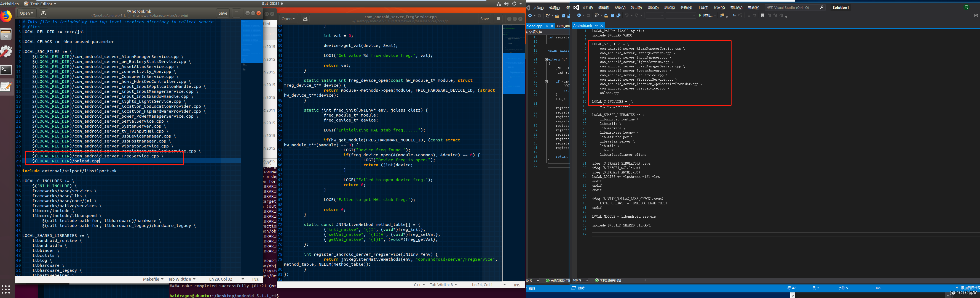The image size is (980, 298).
Task: Close the Android.mk tab in Visual Studio
Action: [x=602, y=25]
